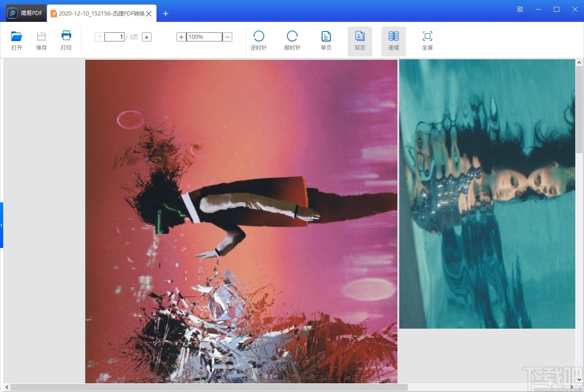The height and width of the screenshot is (392, 584).
Task: Minimize the 简易PDF window
Action: [x=539, y=9]
